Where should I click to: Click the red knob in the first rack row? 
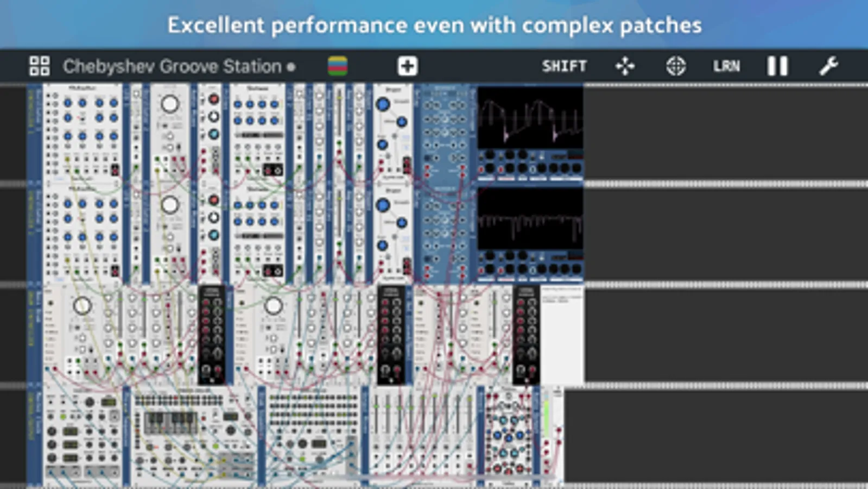(214, 99)
